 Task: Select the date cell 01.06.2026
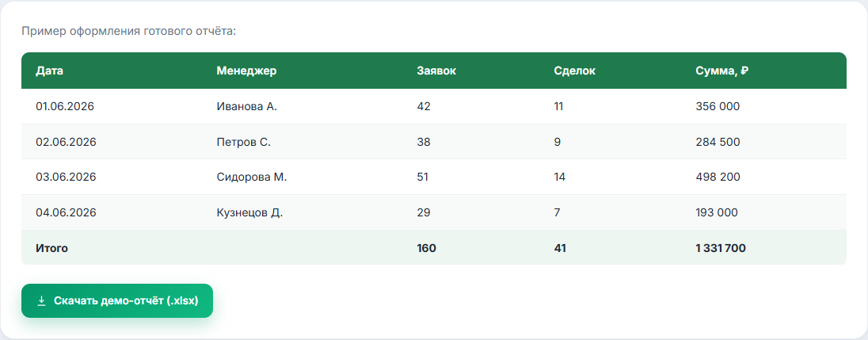click(65, 106)
